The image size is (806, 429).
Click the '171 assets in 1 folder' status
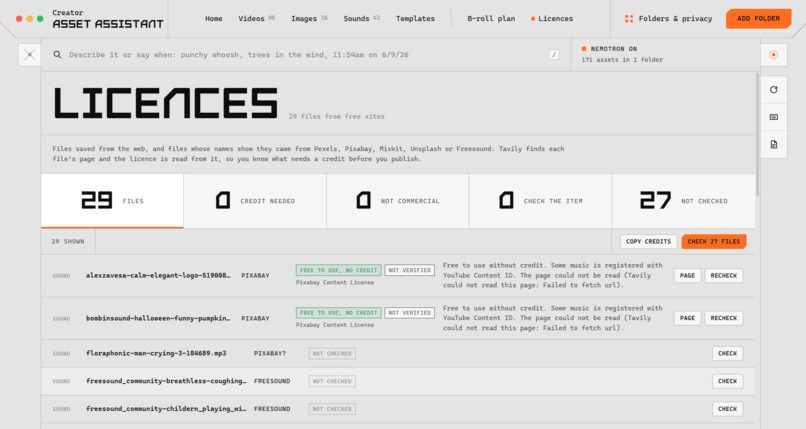(622, 60)
